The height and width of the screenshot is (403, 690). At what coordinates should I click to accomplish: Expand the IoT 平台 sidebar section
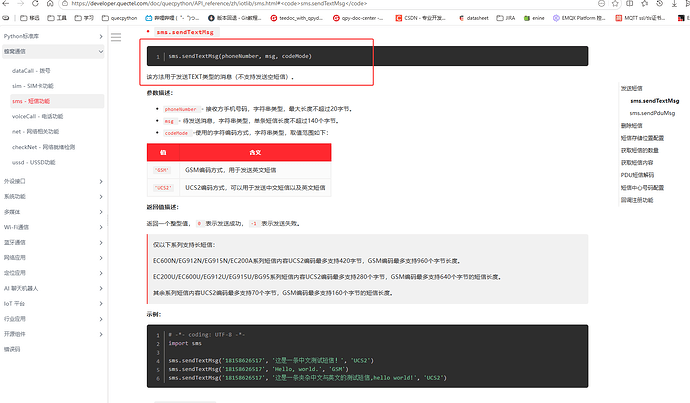pos(53,304)
